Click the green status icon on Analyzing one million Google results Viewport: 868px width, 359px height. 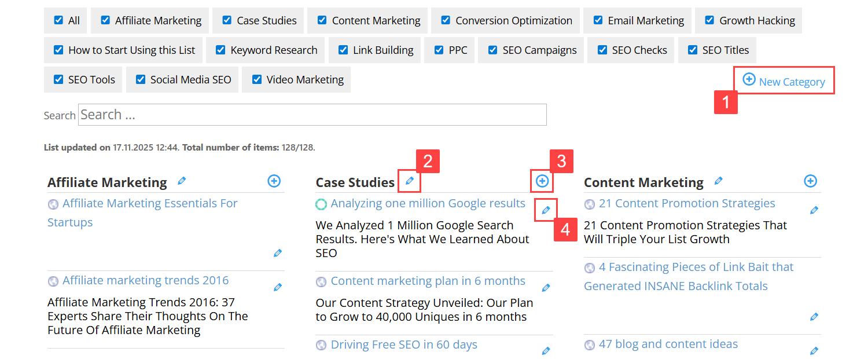(x=321, y=204)
